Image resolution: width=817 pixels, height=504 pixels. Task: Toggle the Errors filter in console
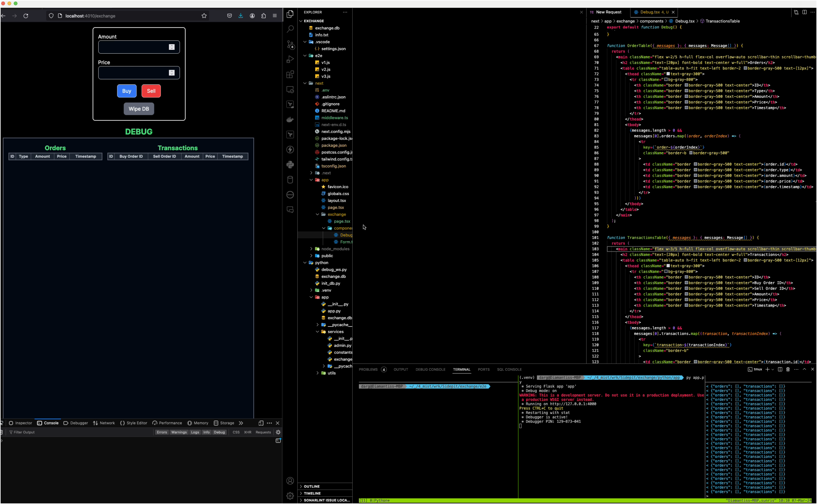(x=162, y=432)
